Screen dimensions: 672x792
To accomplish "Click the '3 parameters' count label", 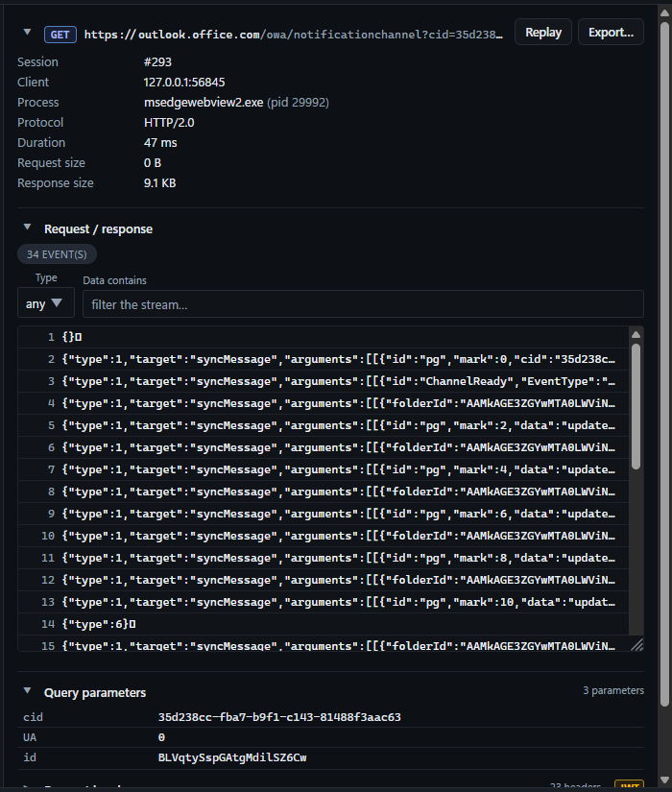I will pyautogui.click(x=613, y=690).
